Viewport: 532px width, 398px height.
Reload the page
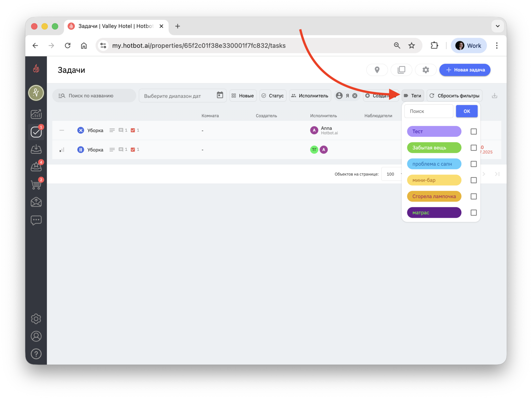tap(67, 46)
